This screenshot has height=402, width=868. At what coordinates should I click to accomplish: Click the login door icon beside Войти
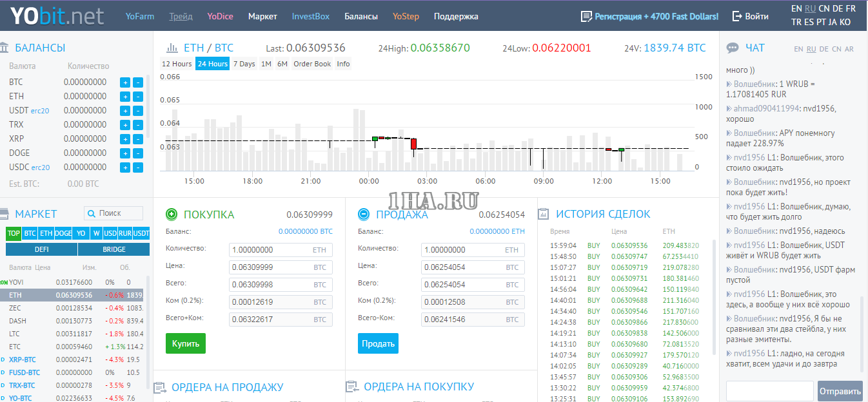tap(737, 16)
